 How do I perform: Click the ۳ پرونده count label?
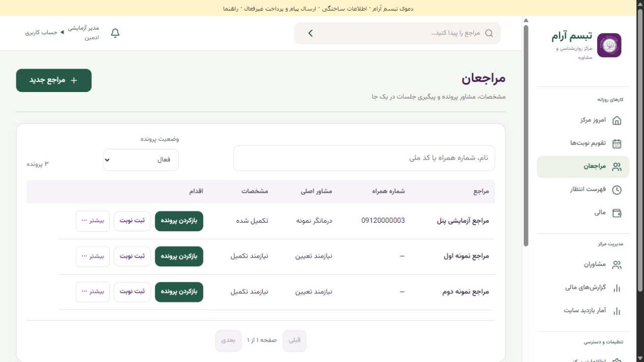pos(38,164)
